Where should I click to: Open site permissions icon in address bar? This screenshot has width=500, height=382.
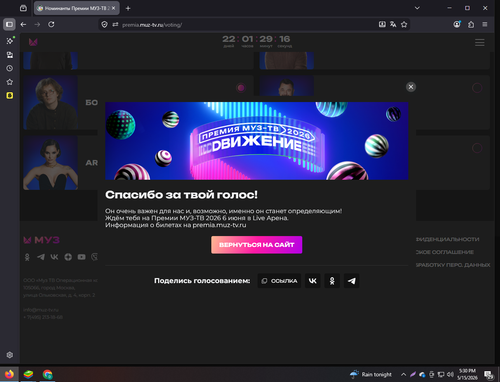click(x=115, y=25)
